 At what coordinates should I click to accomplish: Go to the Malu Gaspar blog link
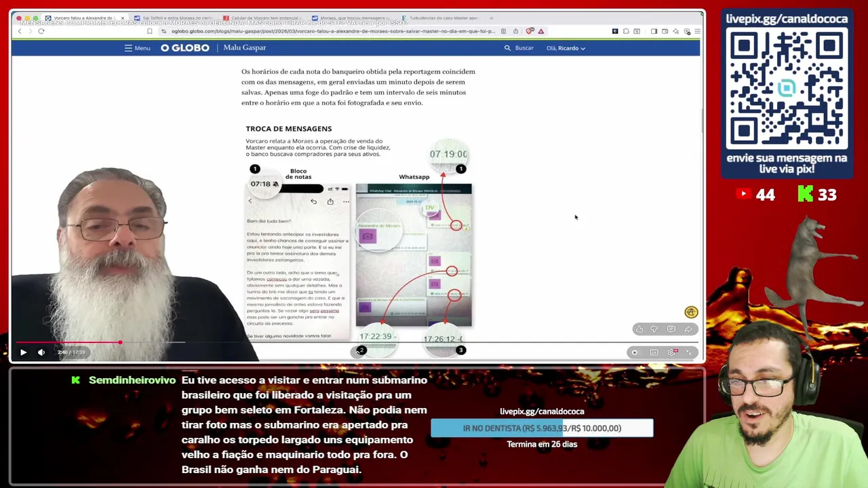point(245,48)
